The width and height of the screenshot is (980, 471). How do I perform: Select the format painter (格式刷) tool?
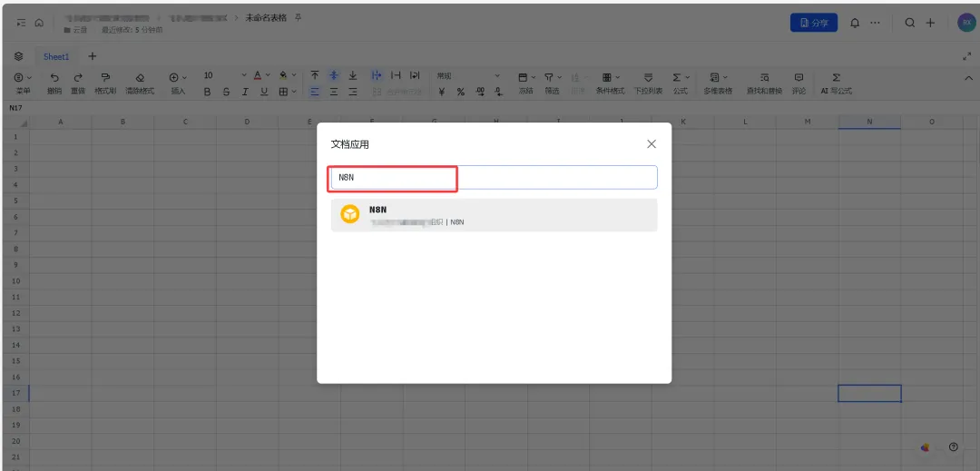(x=105, y=77)
